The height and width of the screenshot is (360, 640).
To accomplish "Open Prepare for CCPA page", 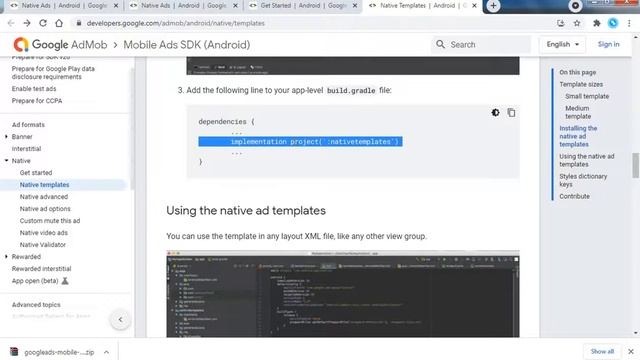I will (37, 101).
